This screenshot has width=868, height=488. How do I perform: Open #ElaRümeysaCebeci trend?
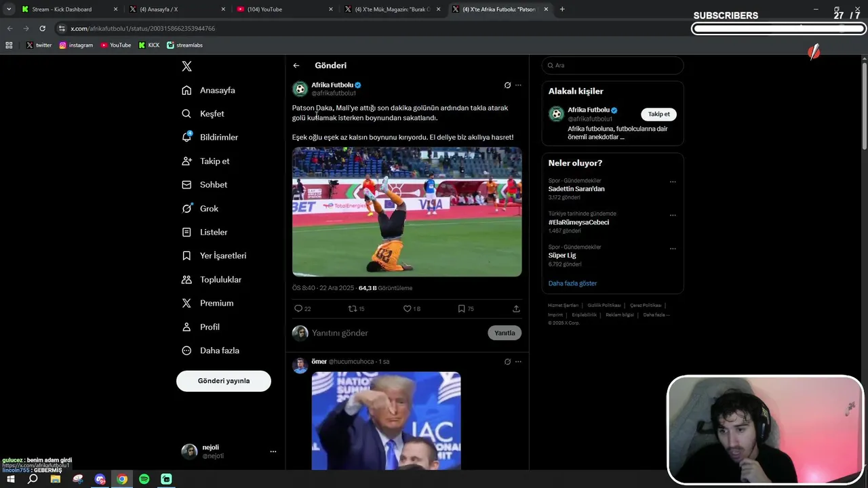click(578, 222)
